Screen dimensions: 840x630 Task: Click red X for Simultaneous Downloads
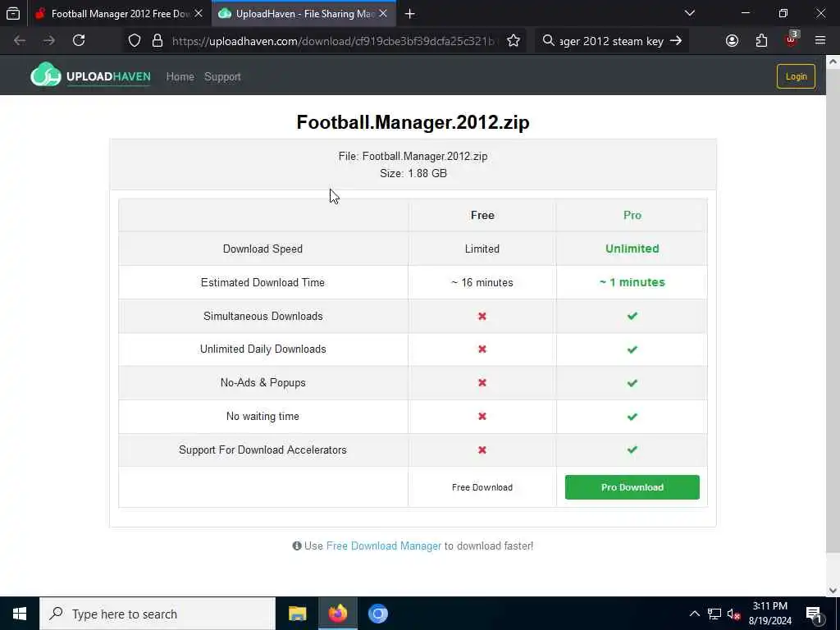coord(482,316)
